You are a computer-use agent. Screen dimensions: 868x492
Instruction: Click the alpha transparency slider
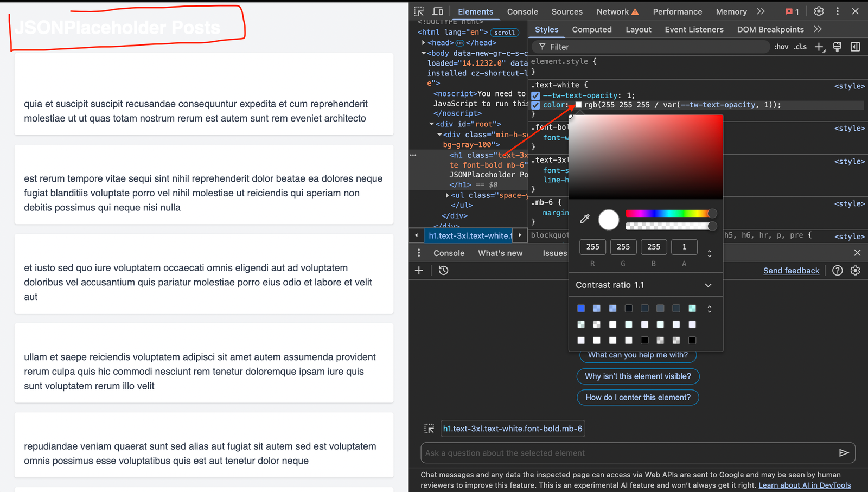[671, 226]
